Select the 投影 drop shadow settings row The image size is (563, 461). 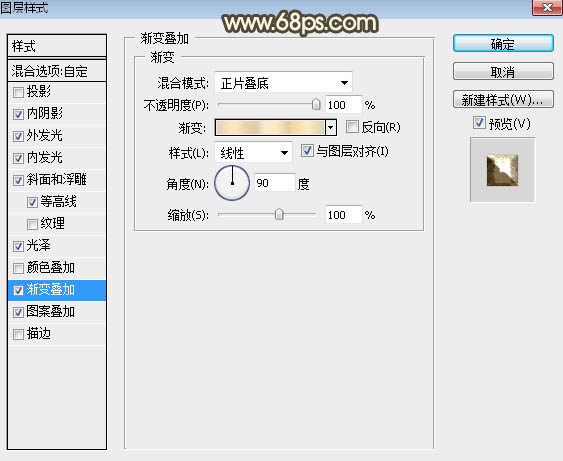click(57, 92)
